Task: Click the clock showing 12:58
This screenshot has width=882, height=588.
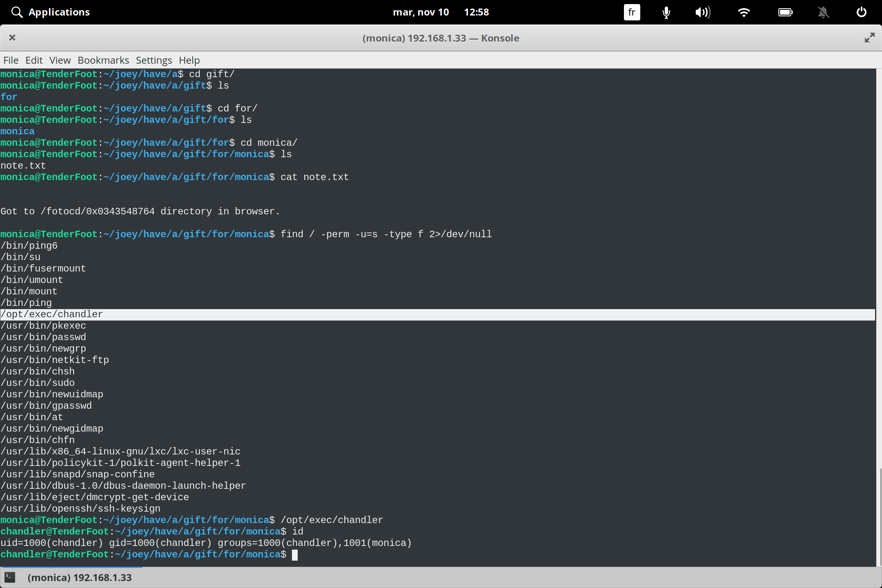Action: pos(477,12)
